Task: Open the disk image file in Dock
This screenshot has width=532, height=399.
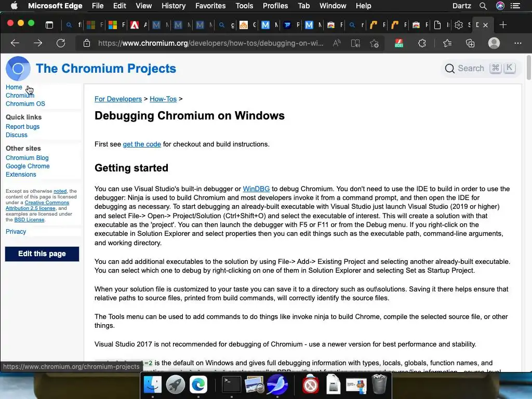Action: coord(333,384)
